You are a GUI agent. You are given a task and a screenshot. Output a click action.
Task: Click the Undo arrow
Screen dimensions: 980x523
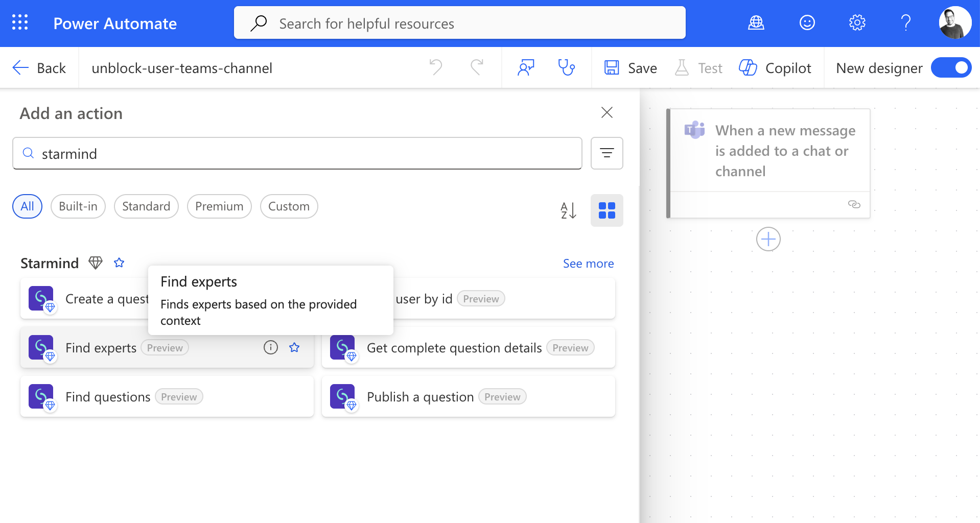point(436,67)
